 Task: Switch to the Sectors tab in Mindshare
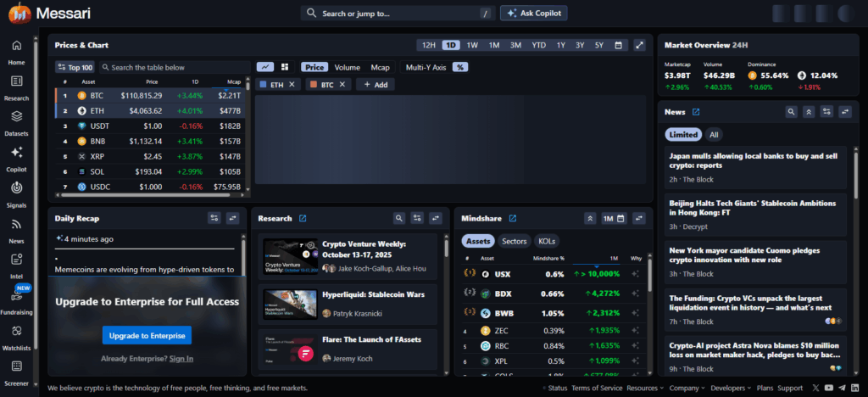coord(514,241)
